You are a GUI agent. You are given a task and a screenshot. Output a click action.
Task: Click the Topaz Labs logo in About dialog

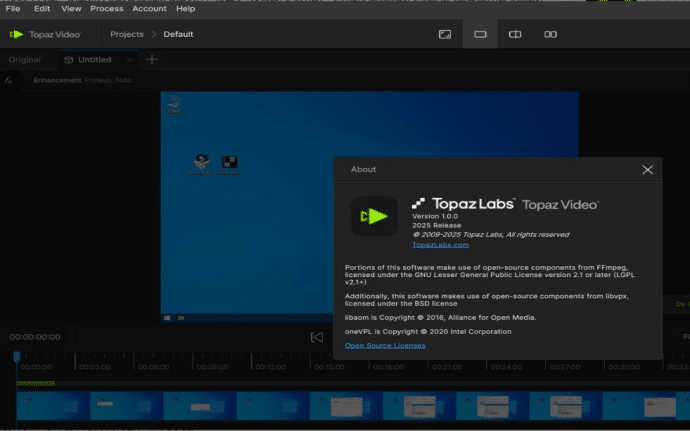463,203
